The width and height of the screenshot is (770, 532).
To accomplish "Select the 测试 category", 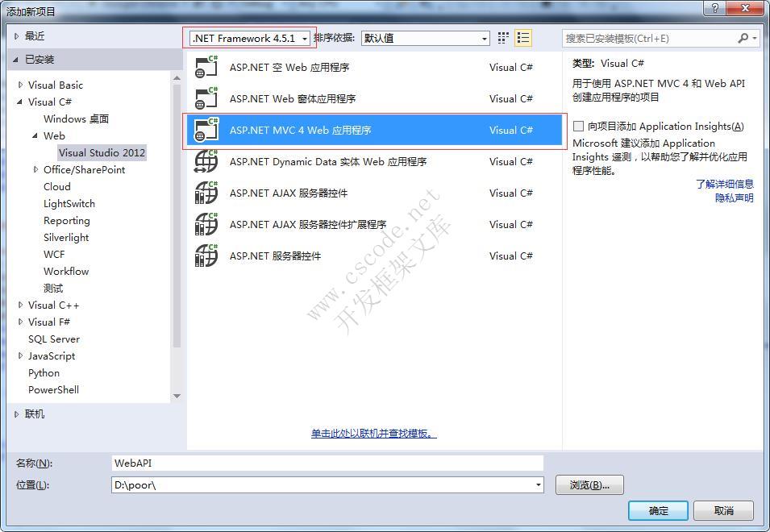I will point(53,288).
